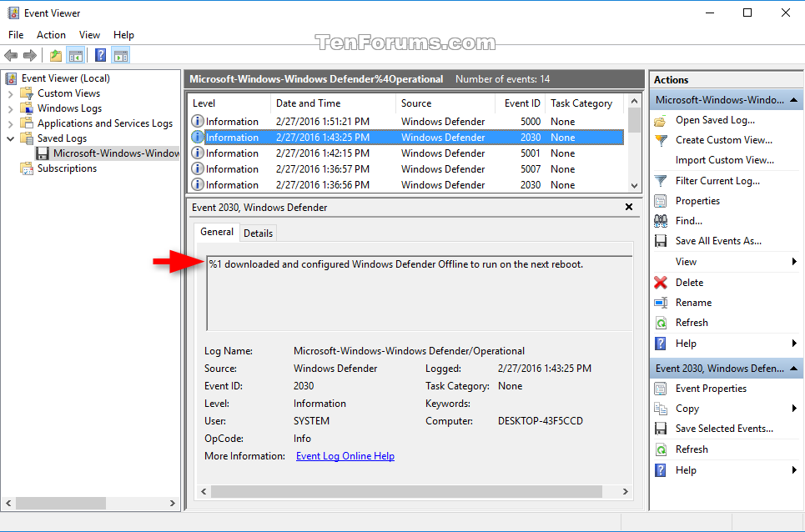This screenshot has height=532, width=805.
Task: Expand the Windows Logs tree node
Action: tap(10, 108)
